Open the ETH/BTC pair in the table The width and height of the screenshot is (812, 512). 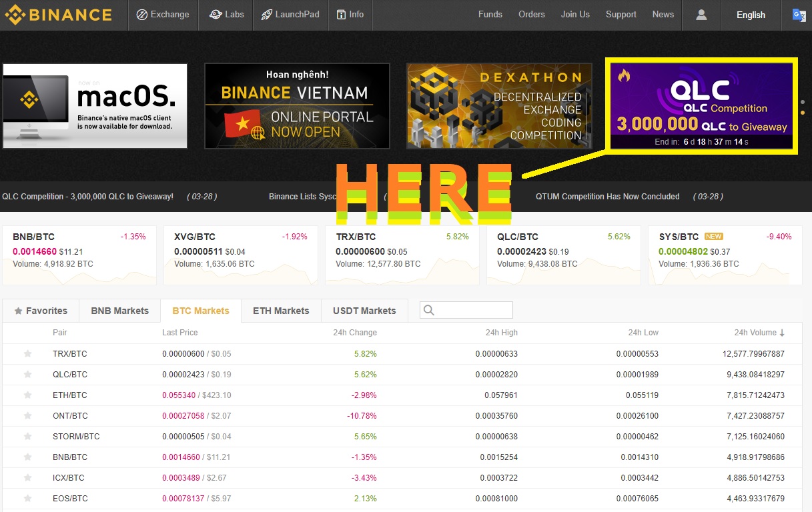point(70,395)
